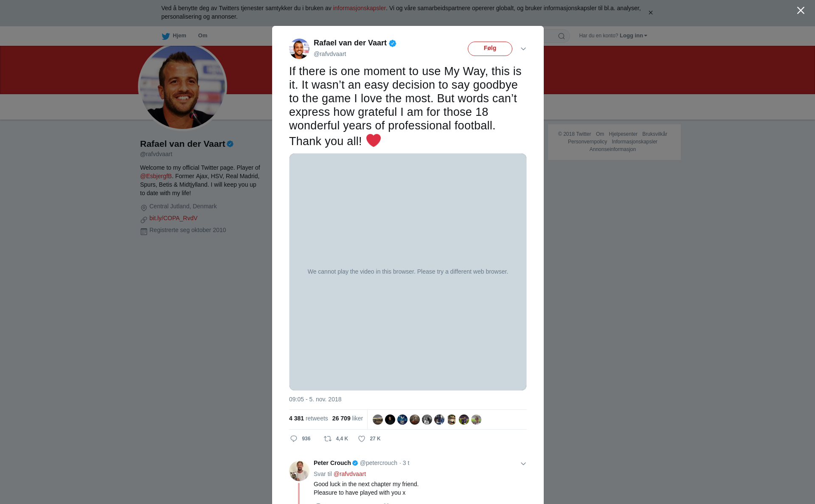815x504 pixels.
Task: Expand tweet options chevron beside Følg
Action: pos(523,49)
